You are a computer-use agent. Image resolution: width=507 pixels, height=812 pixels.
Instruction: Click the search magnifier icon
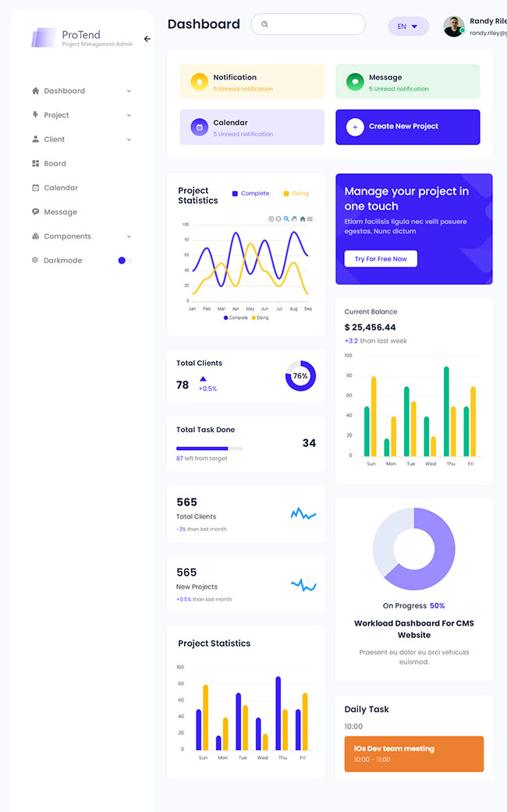click(265, 25)
